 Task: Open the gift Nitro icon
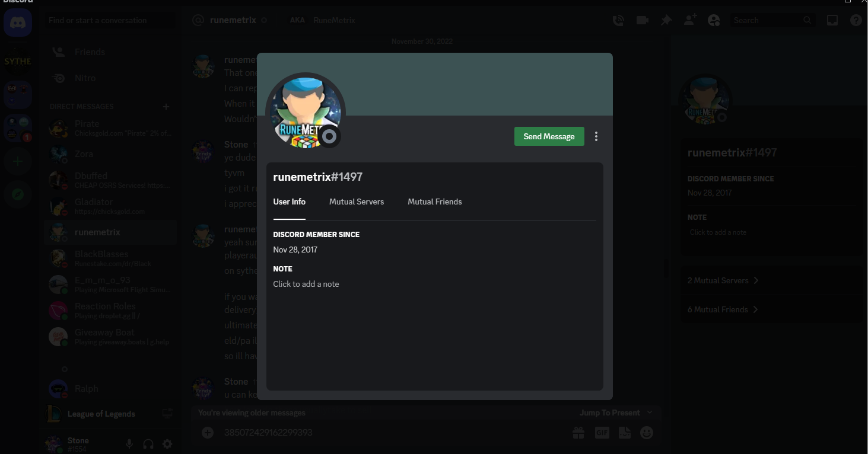coord(578,433)
